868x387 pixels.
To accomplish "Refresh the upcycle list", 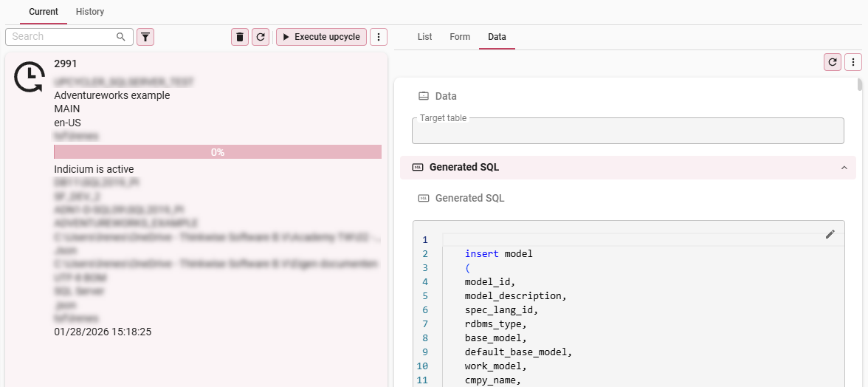I will pyautogui.click(x=261, y=37).
